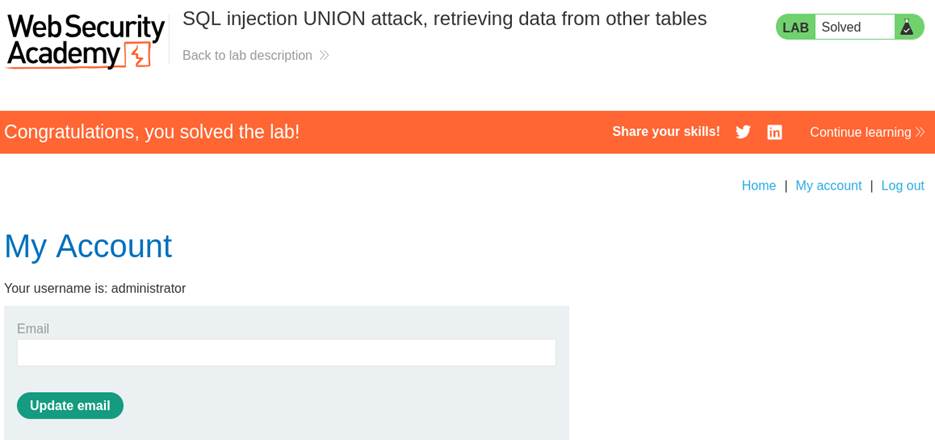Log out of the account
The height and width of the screenshot is (440, 935).
coord(902,186)
